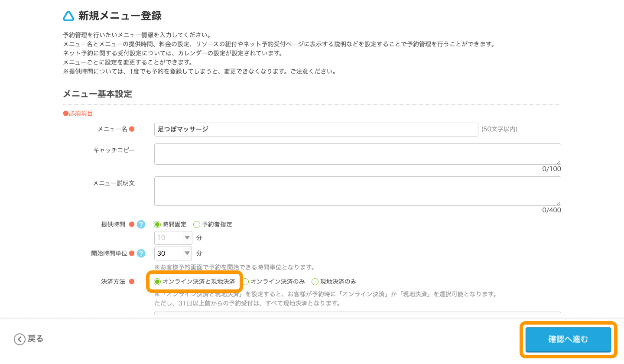Click the blue triangle logo icon
This screenshot has width=624, height=364.
[68, 16]
